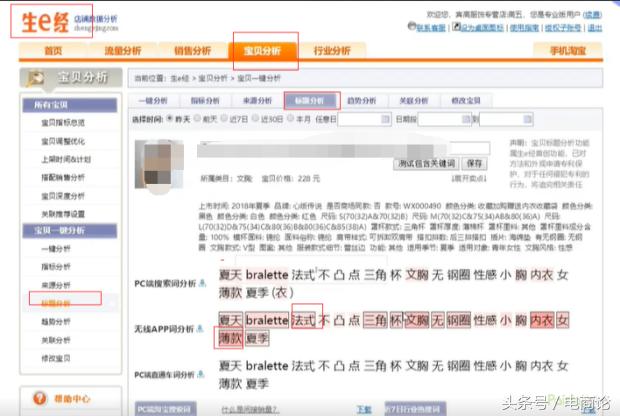Click the 续费 link at top right

pyautogui.click(x=593, y=15)
